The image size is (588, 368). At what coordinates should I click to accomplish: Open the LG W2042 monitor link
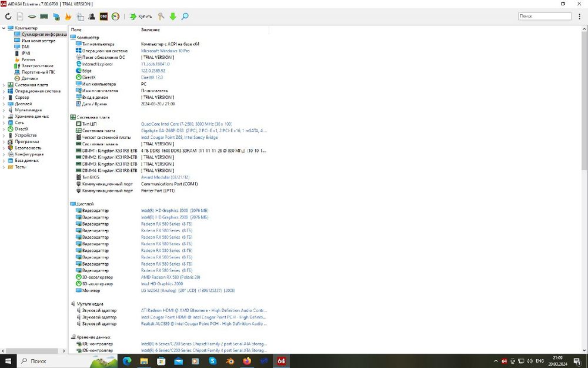(188, 291)
